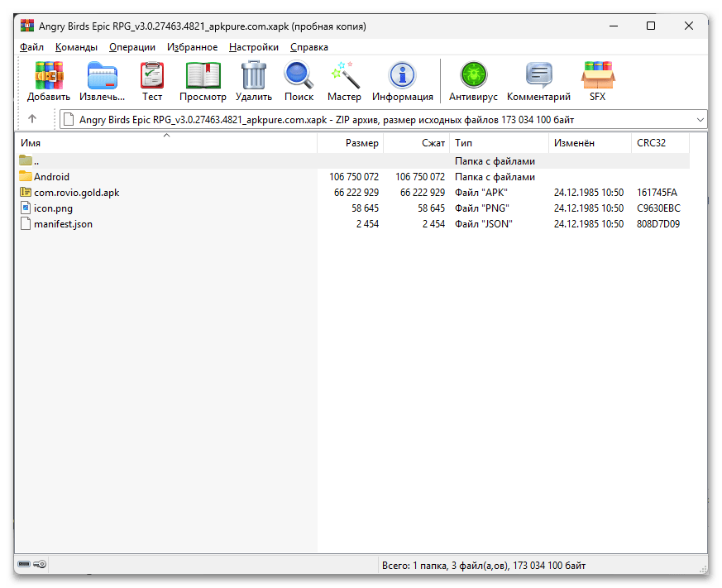Open the Настройки menu
The height and width of the screenshot is (588, 722).
click(254, 47)
